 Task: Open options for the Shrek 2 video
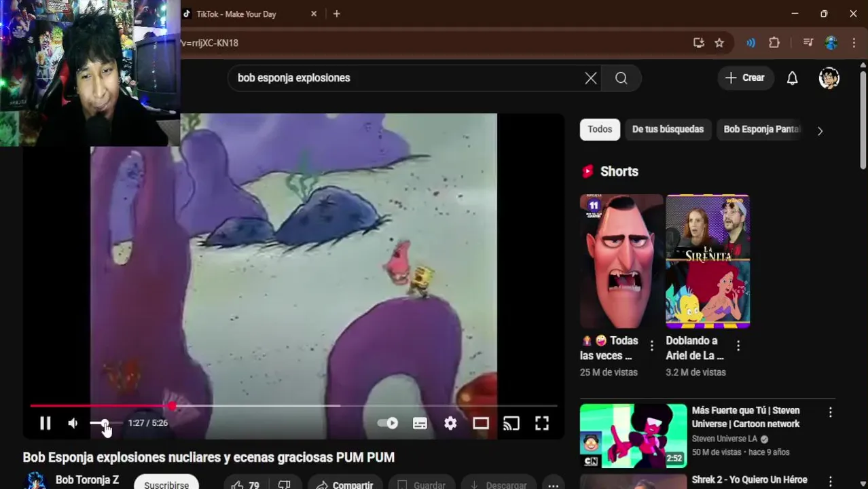[830, 482]
